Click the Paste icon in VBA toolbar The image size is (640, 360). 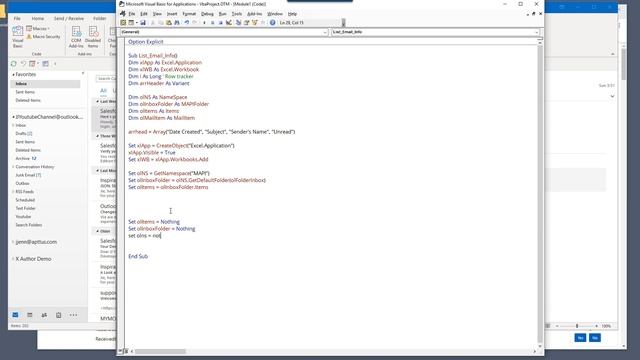(x=169, y=22)
